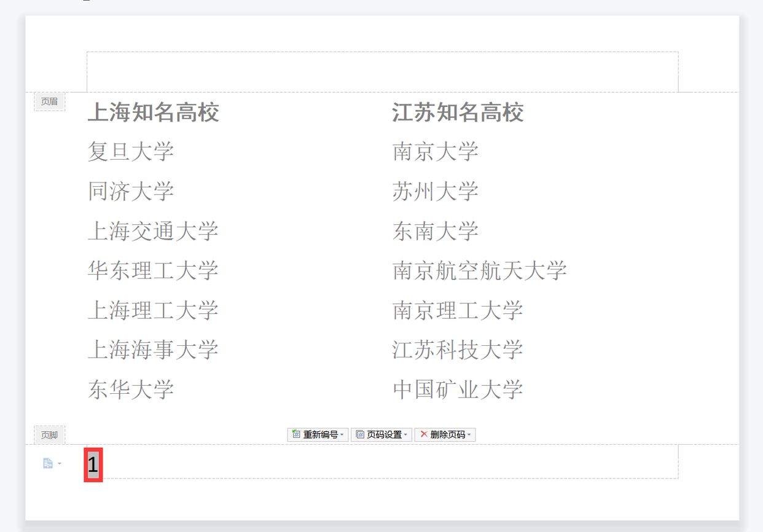
Task: Click the 页脚 footer label
Action: pos(49,435)
